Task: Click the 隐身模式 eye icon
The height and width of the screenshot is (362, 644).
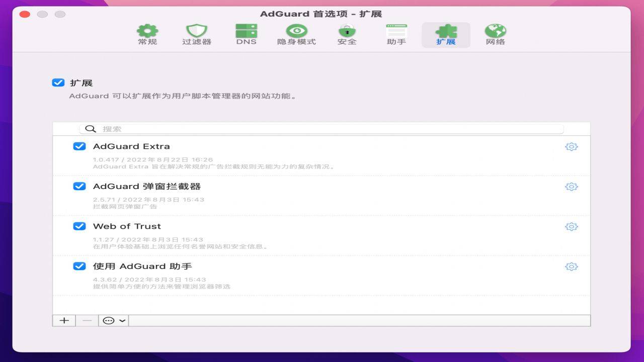Action: 296,30
